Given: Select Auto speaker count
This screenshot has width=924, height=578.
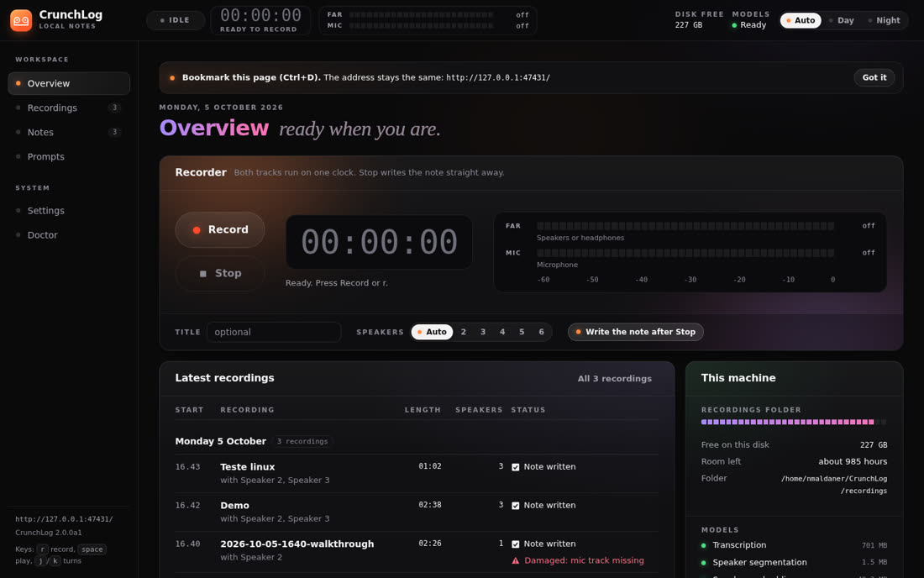Looking at the screenshot, I should 432,332.
